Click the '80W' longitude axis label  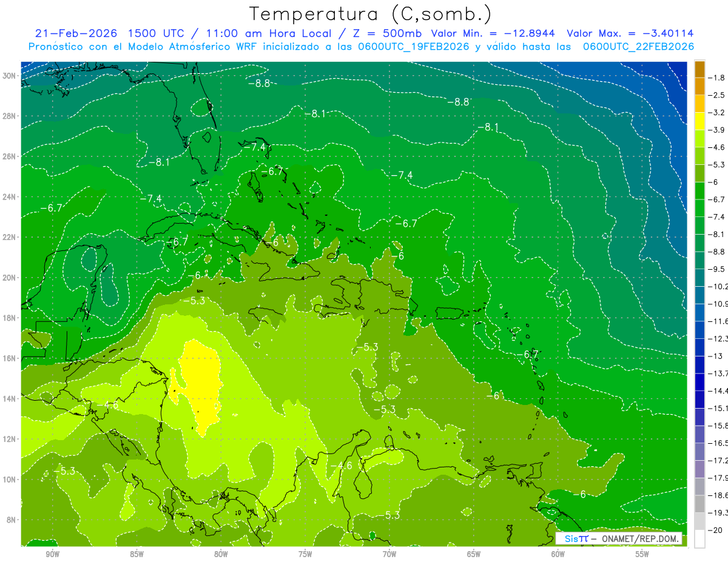pos(221,554)
